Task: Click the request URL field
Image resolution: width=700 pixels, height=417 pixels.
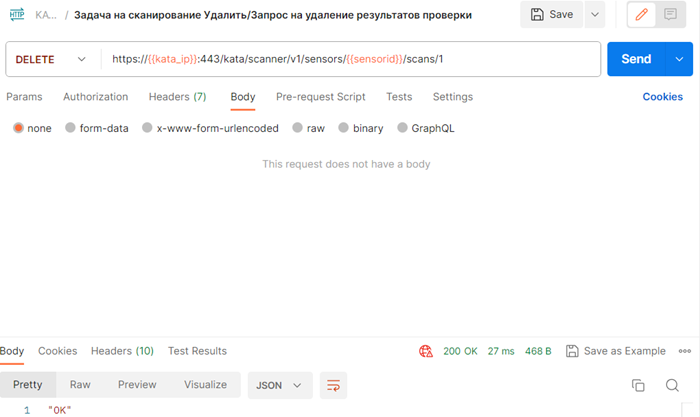Action: click(x=350, y=59)
